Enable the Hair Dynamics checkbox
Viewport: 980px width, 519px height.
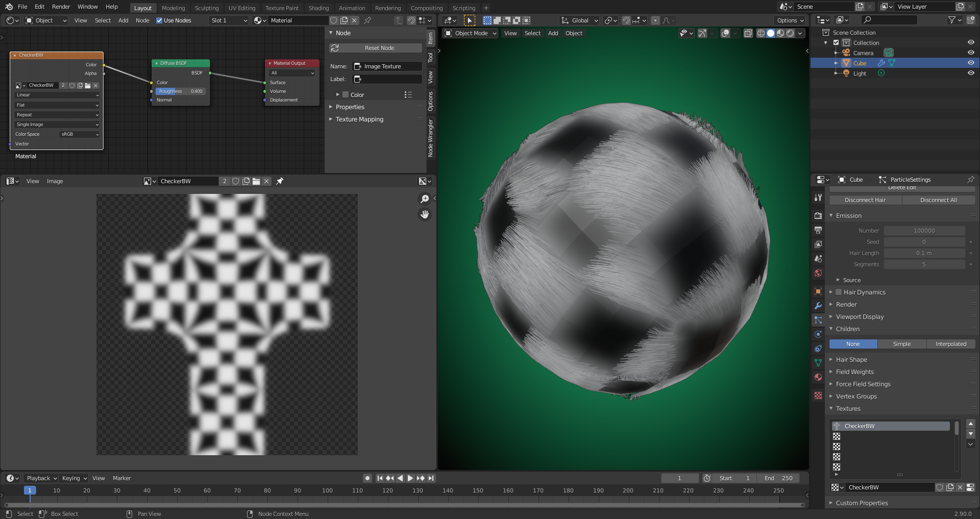pyautogui.click(x=839, y=292)
